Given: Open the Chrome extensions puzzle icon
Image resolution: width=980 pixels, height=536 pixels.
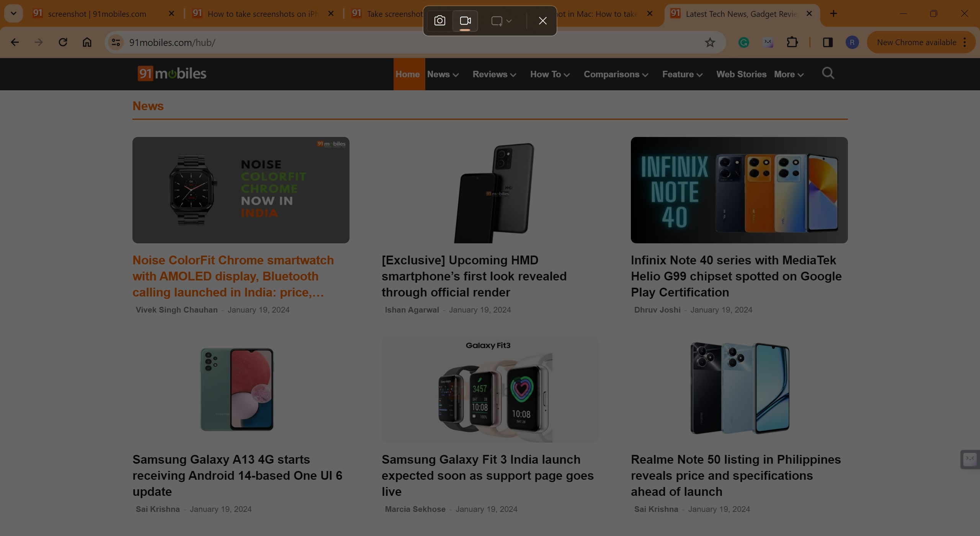Looking at the screenshot, I should click(x=792, y=42).
